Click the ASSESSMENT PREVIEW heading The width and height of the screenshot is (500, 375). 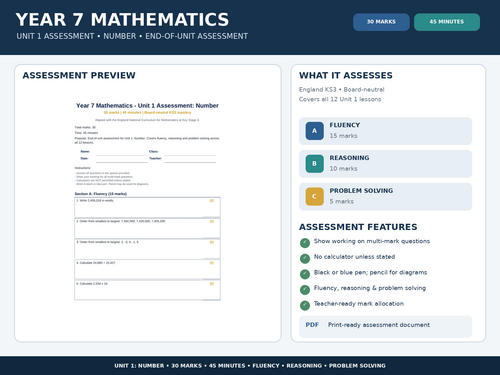(79, 75)
